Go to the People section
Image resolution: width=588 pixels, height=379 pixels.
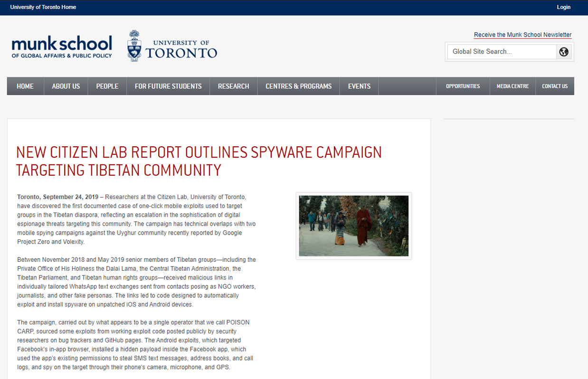point(107,86)
